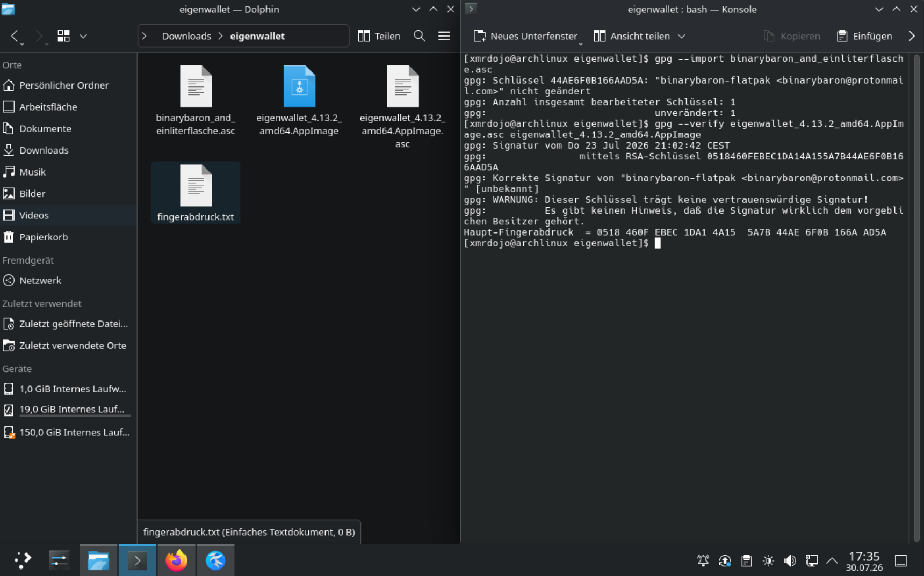Expand the Ansicht teilen dropdown arrow

(682, 36)
